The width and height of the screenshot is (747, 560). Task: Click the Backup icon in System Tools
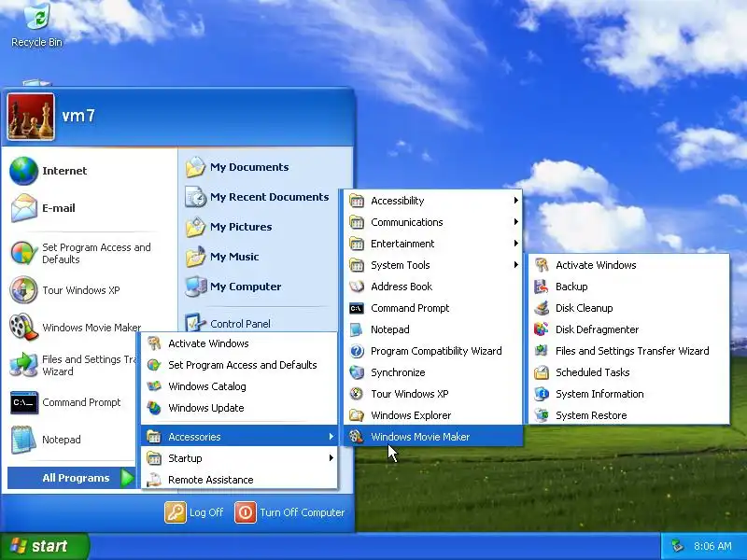coord(542,287)
